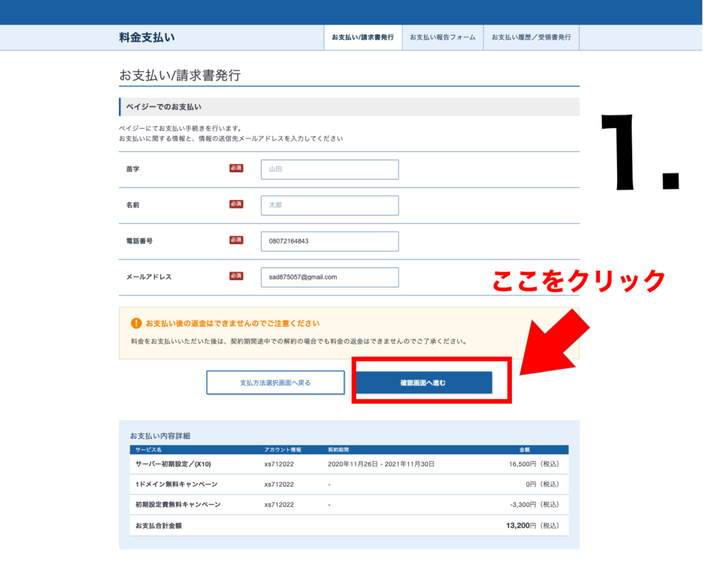The height and width of the screenshot is (588, 717).
Task: Click the 苗字 input showing 山田 placeholder
Action: (329, 169)
